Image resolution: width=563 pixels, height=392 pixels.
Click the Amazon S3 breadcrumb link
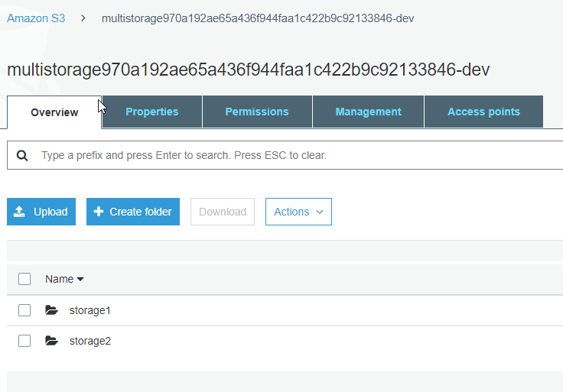coord(36,18)
